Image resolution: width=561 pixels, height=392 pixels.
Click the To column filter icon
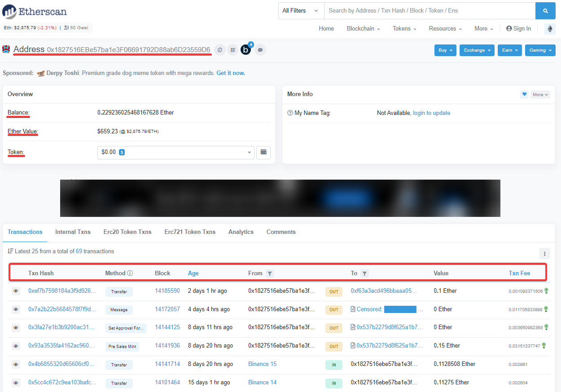tap(364, 273)
